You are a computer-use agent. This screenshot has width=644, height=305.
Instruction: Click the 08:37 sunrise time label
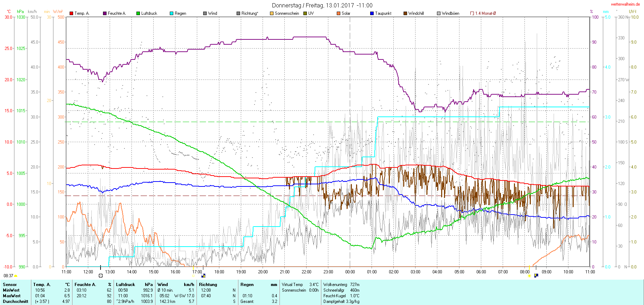tap(8, 276)
